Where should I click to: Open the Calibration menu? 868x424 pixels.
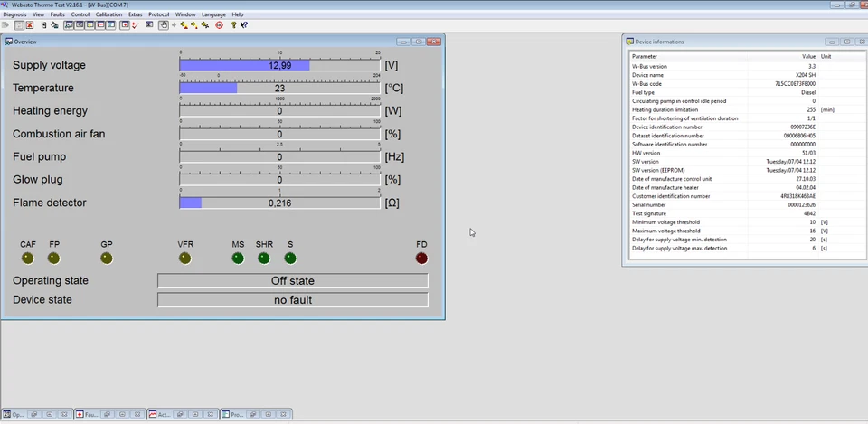[108, 14]
